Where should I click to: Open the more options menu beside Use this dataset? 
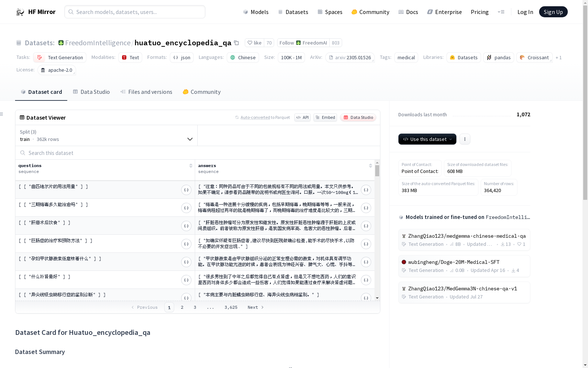tap(465, 139)
